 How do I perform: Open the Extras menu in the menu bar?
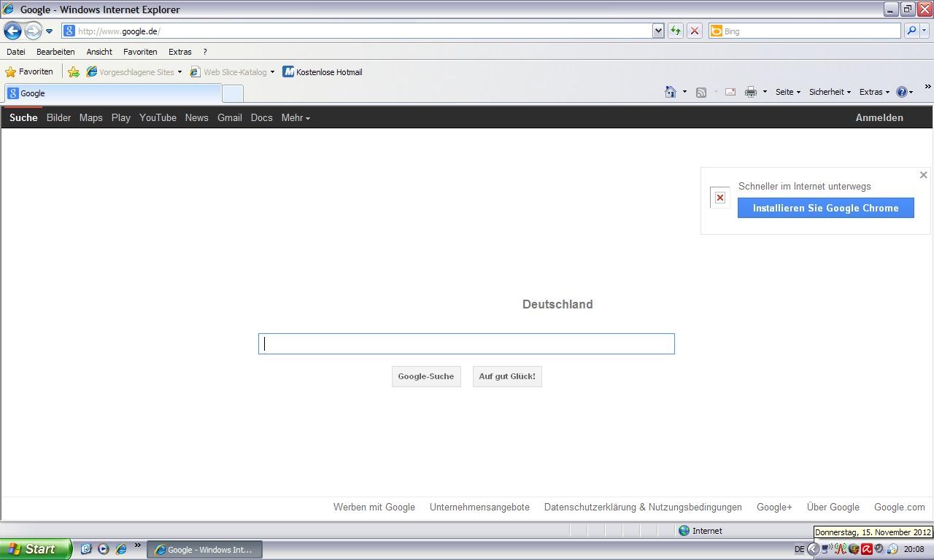(180, 52)
